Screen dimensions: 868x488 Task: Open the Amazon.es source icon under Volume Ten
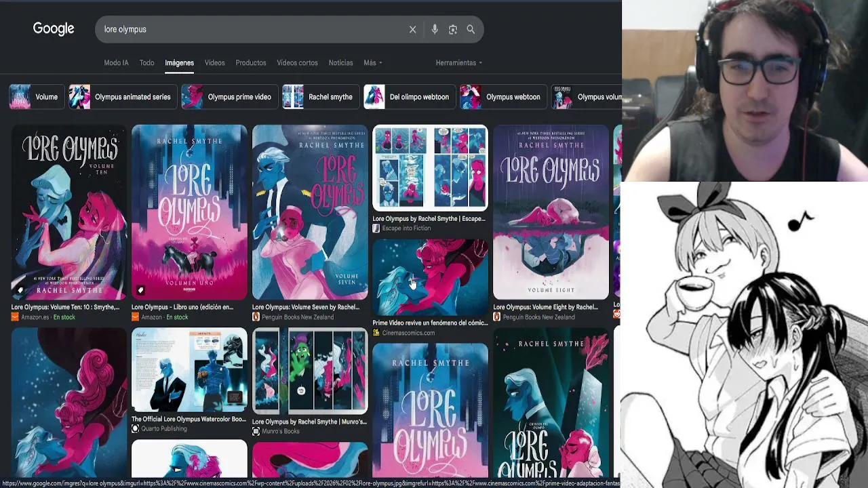(15, 317)
